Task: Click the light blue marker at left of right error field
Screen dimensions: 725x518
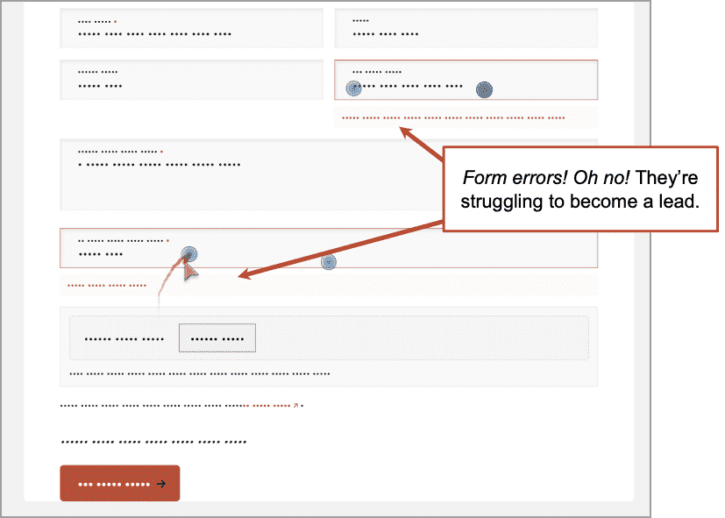Action: (354, 88)
